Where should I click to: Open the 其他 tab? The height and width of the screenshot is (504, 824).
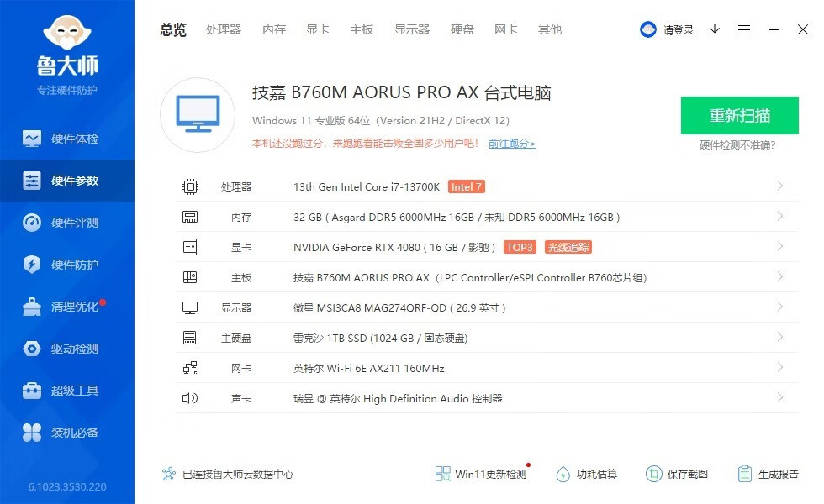pyautogui.click(x=550, y=30)
